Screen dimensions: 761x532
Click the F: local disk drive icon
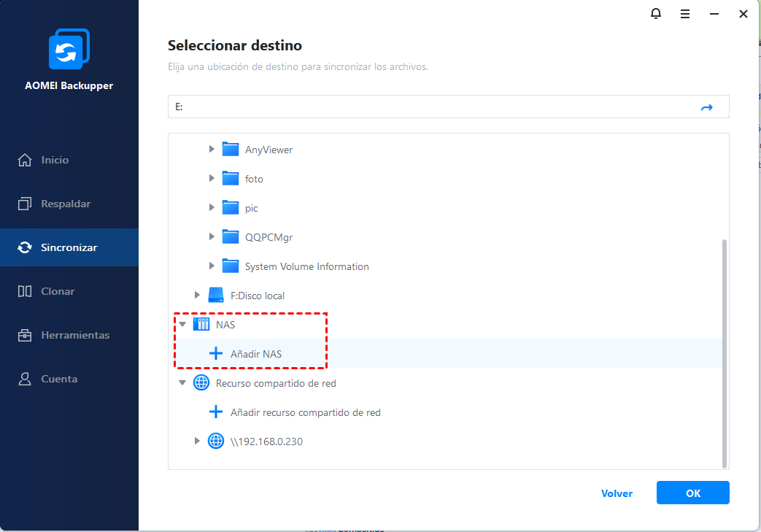pos(216,295)
